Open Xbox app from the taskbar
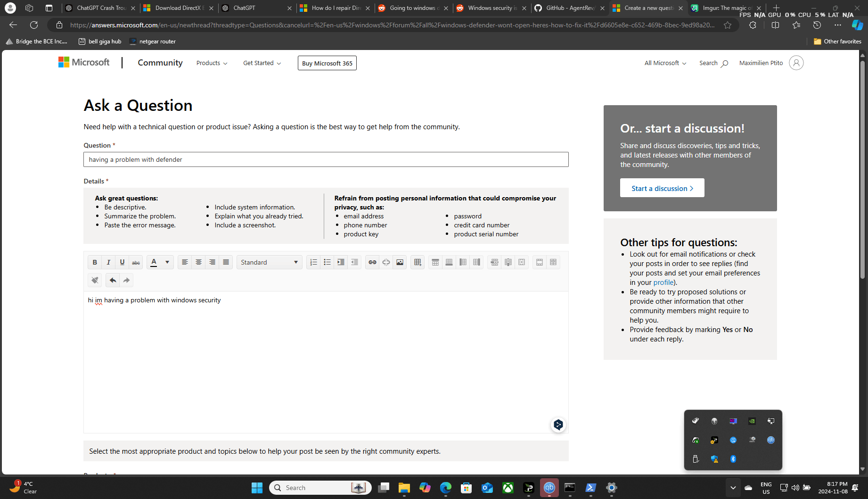Screen dimensions: 868x499 click(x=508, y=488)
